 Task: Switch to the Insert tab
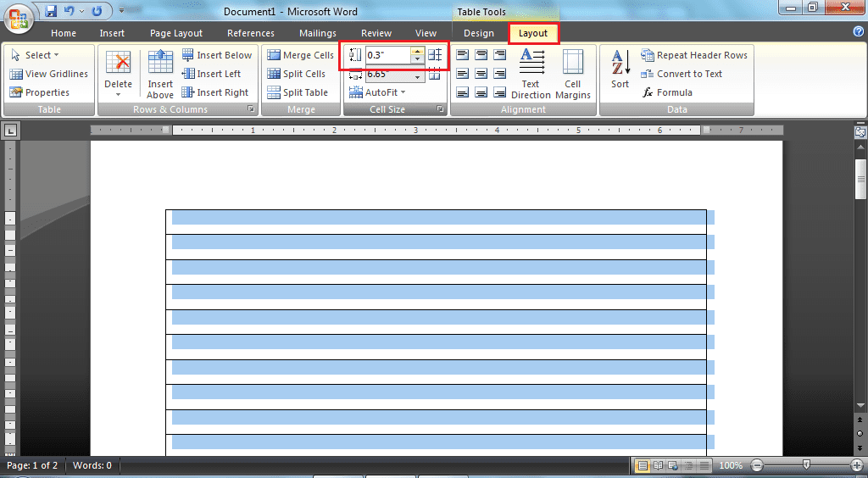(112, 33)
